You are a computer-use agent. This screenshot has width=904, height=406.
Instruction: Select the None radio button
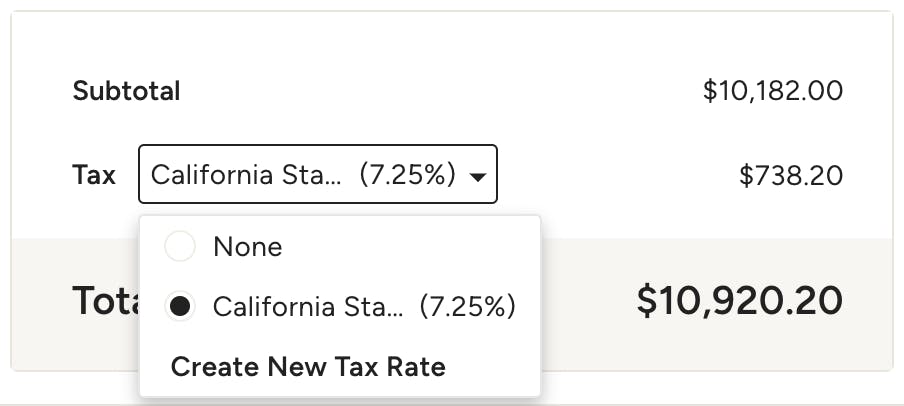coord(180,246)
